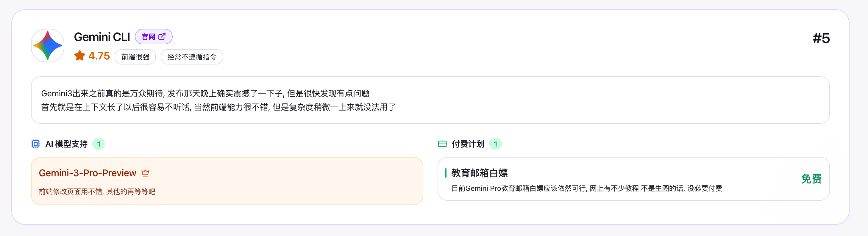The width and height of the screenshot is (868, 236).
Task: Click the #5 rank number
Action: tap(821, 38)
